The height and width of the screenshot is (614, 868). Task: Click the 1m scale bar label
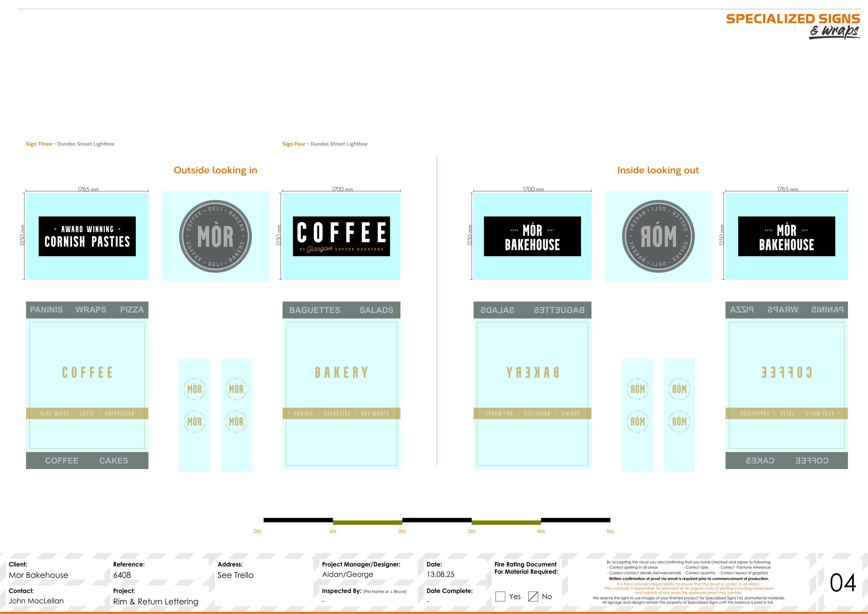click(x=333, y=531)
